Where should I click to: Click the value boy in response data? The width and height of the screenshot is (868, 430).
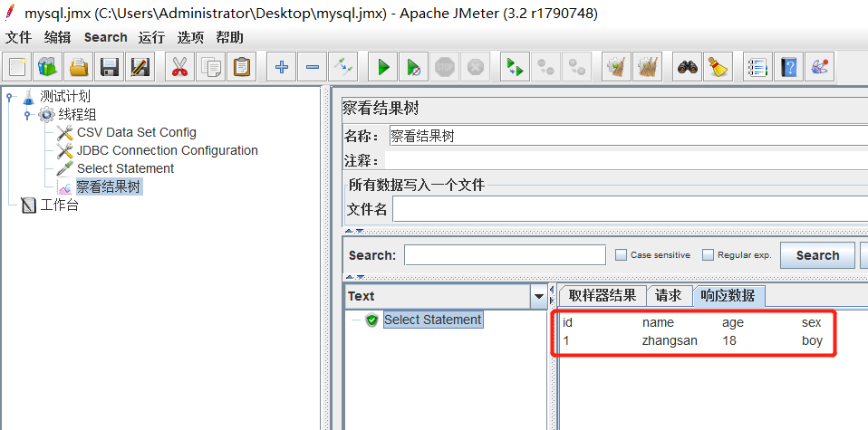(812, 341)
